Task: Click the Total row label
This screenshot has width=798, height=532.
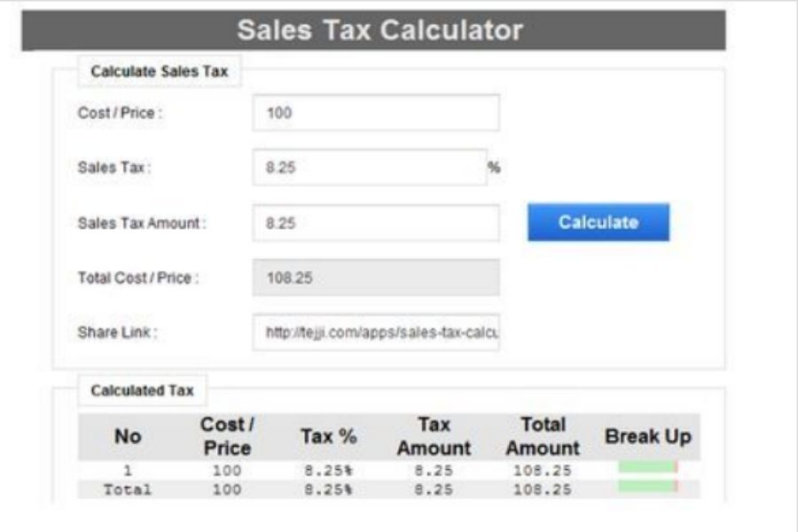Action: pyautogui.click(x=128, y=489)
